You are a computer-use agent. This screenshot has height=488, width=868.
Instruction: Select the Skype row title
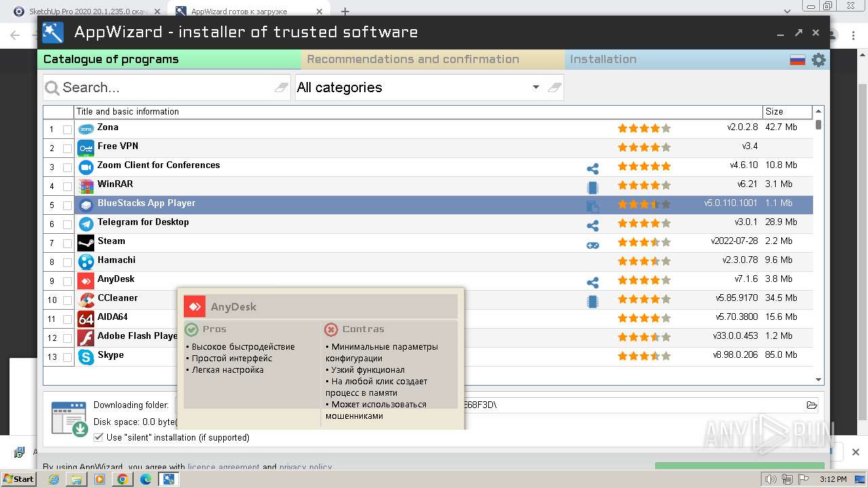(x=111, y=354)
